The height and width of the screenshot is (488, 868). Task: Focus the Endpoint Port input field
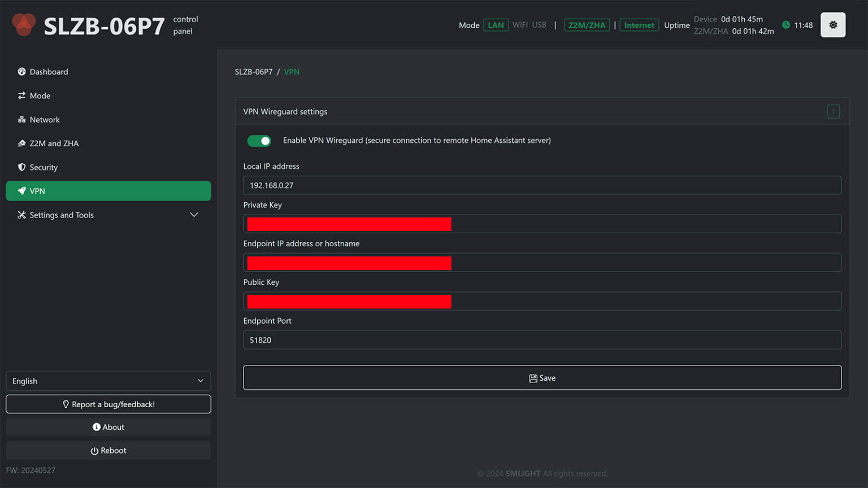click(x=542, y=340)
